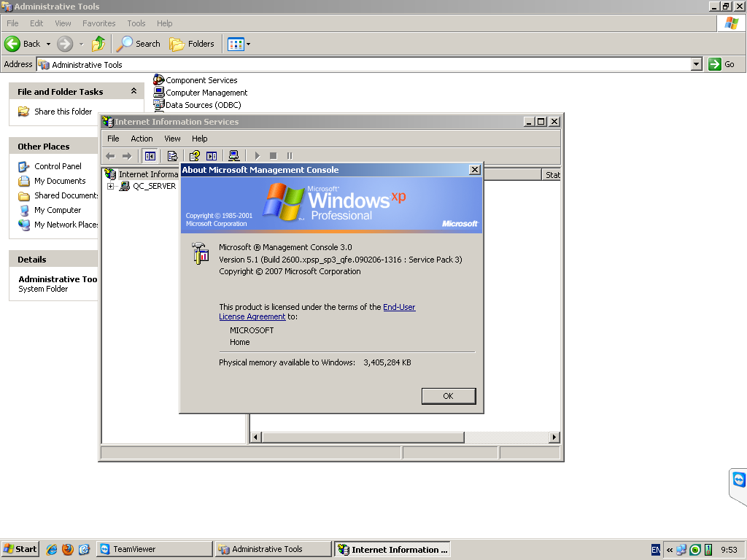Open the Back button history dropdown arrow
747x560 pixels.
point(48,44)
